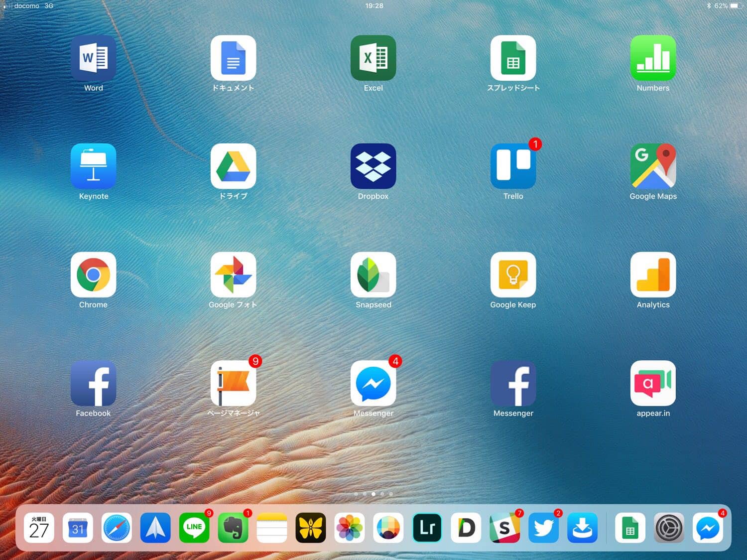Launch Keynote from the home screen
747x560 pixels.
93,166
